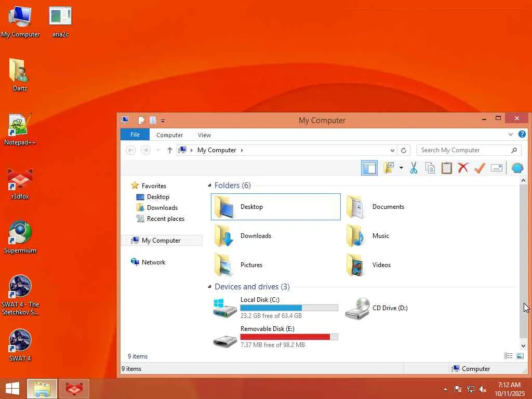Select Removable Disk (E:)

[x=275, y=337]
